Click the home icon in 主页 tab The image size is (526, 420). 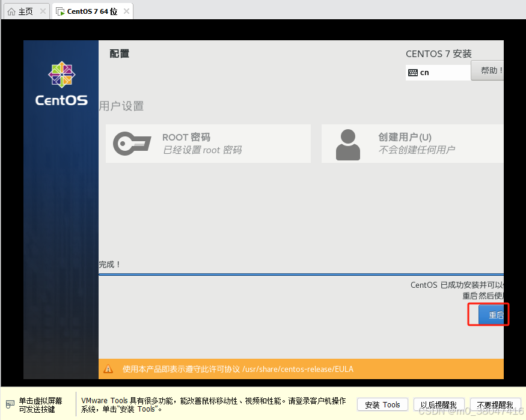11,12
